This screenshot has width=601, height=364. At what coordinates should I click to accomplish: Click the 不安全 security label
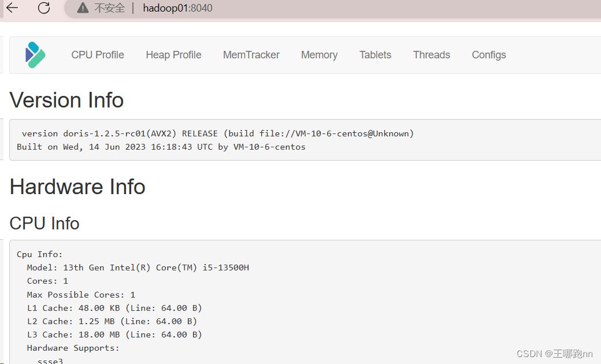point(110,8)
